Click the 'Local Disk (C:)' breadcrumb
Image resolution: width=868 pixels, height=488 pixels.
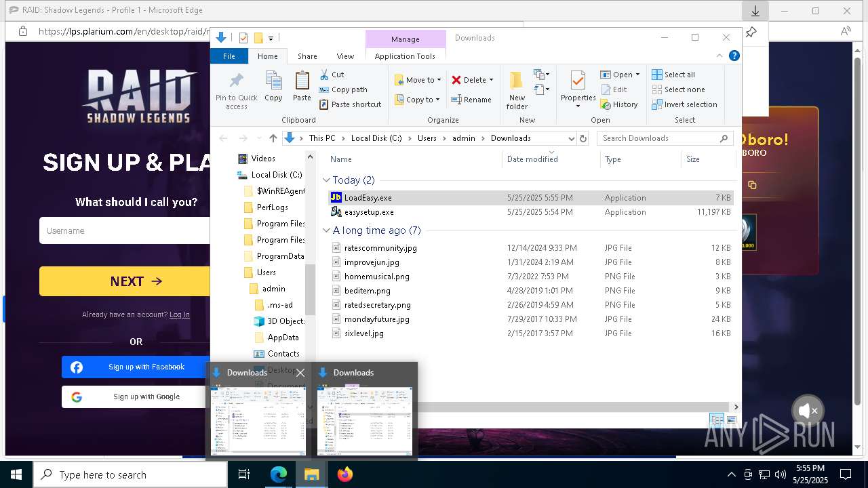(376, 138)
